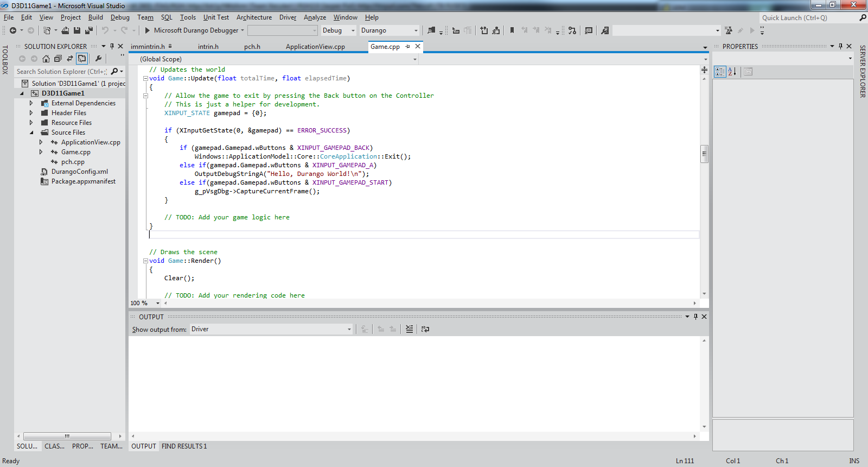Toggle Categorized view in Properties panel

720,72
